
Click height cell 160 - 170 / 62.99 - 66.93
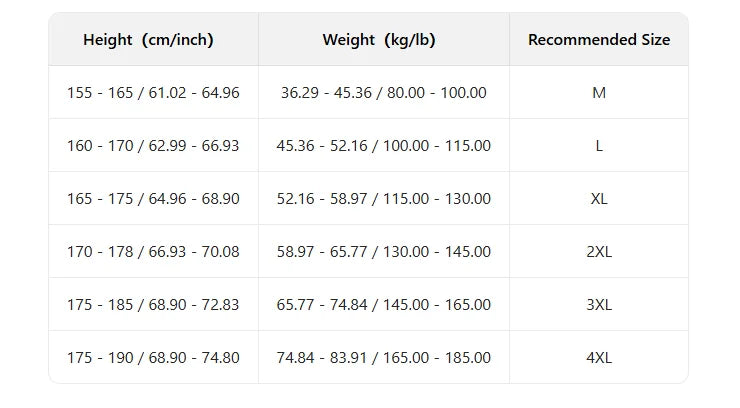click(x=153, y=146)
